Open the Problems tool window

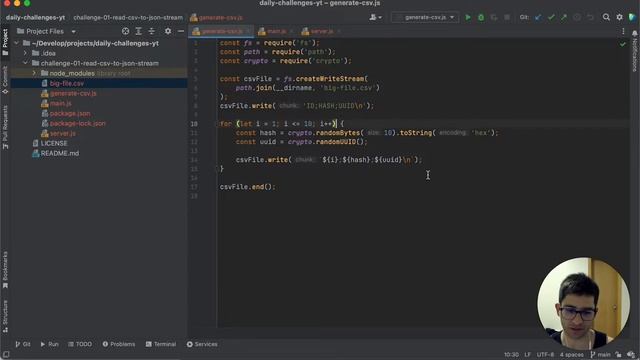[x=119, y=344]
